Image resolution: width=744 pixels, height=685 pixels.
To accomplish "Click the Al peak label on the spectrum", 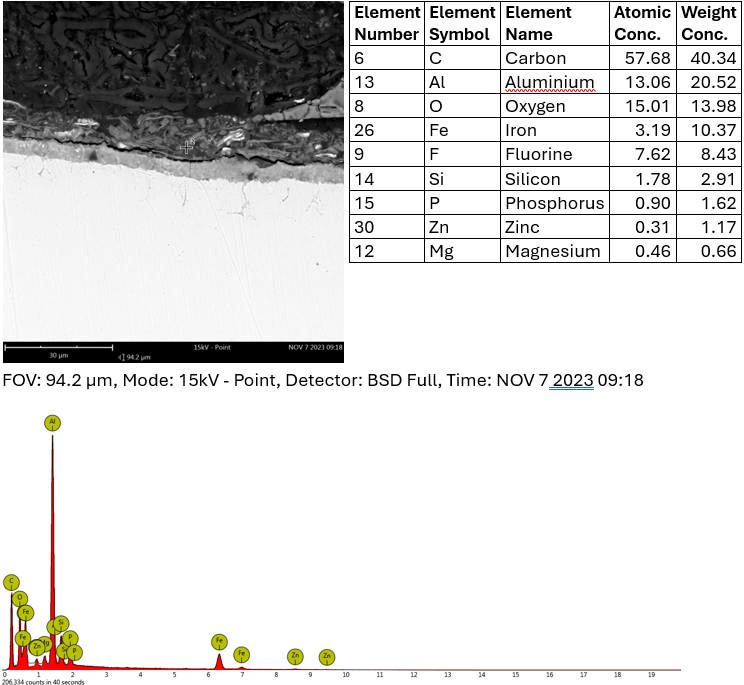I will [52, 423].
